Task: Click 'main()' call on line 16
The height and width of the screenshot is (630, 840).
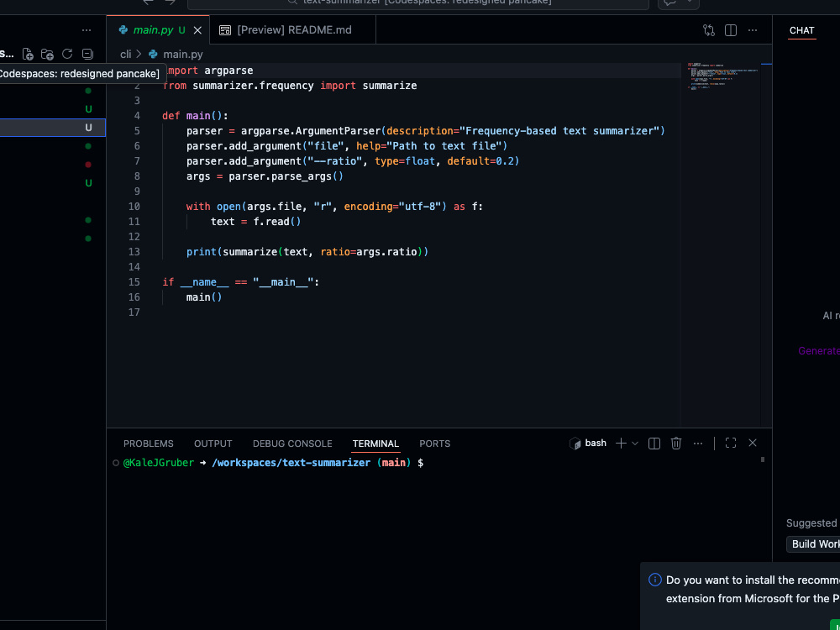Action: [204, 297]
